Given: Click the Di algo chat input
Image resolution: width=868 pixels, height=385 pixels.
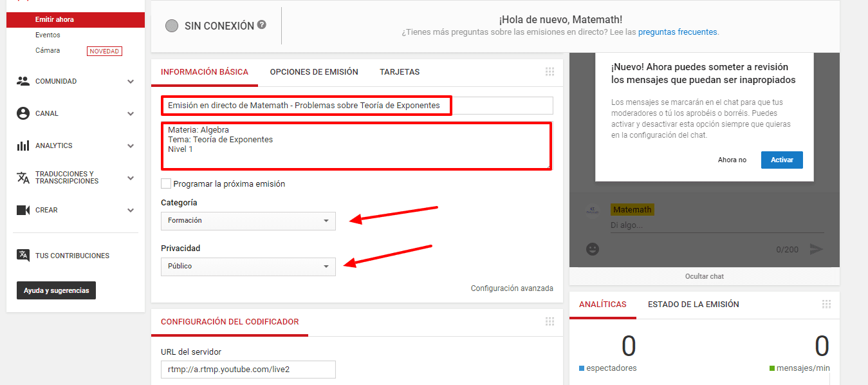Looking at the screenshot, I should coord(717,225).
